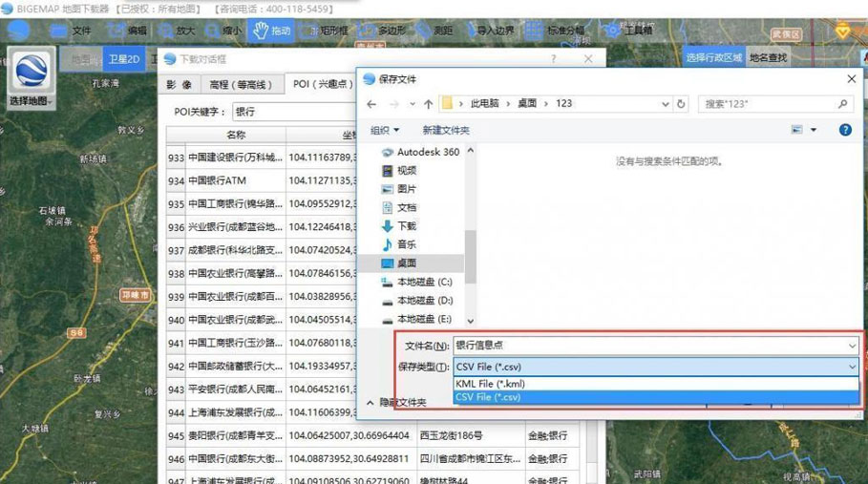
Task: Click the 选择地图 map source icon
Action: coord(32,78)
